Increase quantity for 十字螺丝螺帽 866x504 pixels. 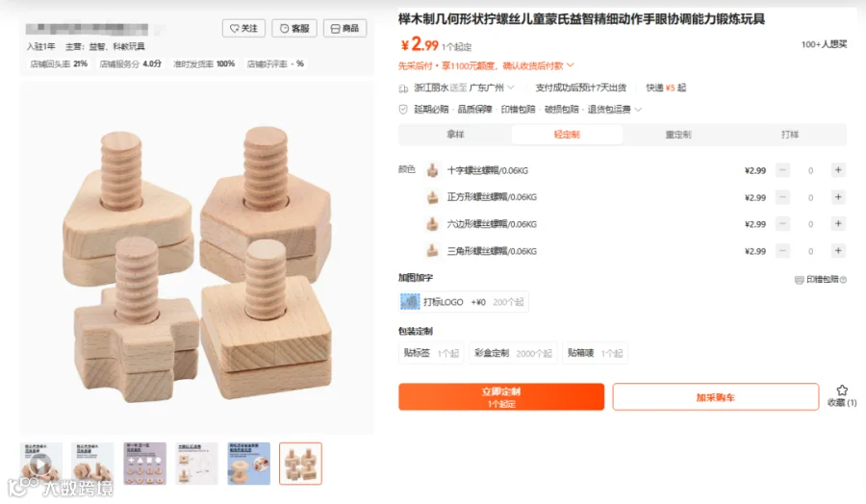coord(838,170)
